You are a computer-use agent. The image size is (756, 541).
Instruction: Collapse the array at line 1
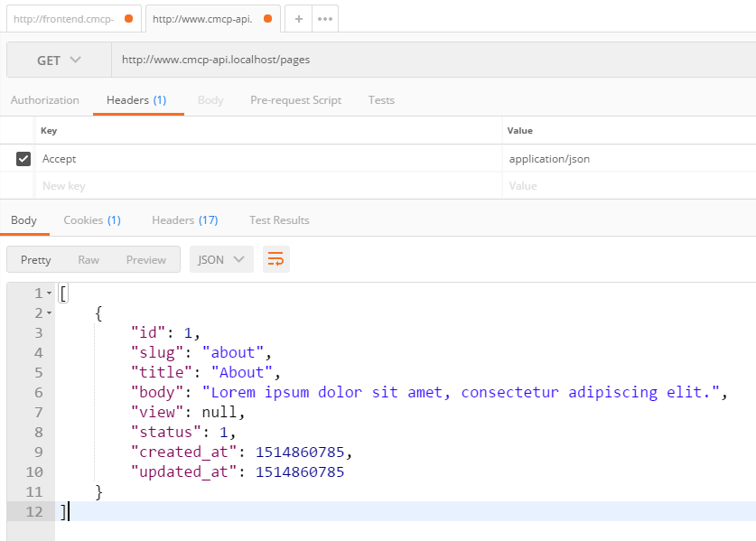click(49, 294)
